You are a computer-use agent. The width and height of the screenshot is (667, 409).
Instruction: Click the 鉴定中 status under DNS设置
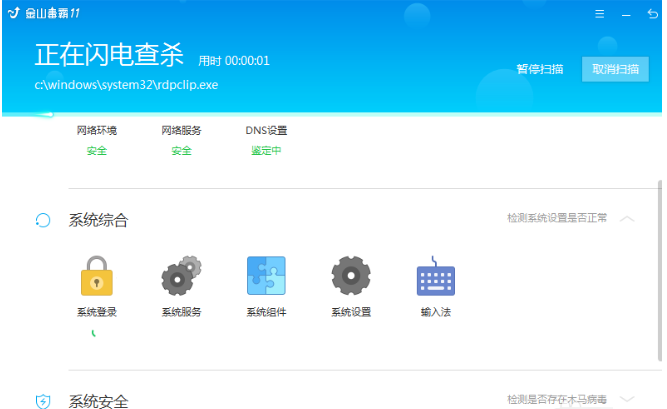tap(266, 151)
